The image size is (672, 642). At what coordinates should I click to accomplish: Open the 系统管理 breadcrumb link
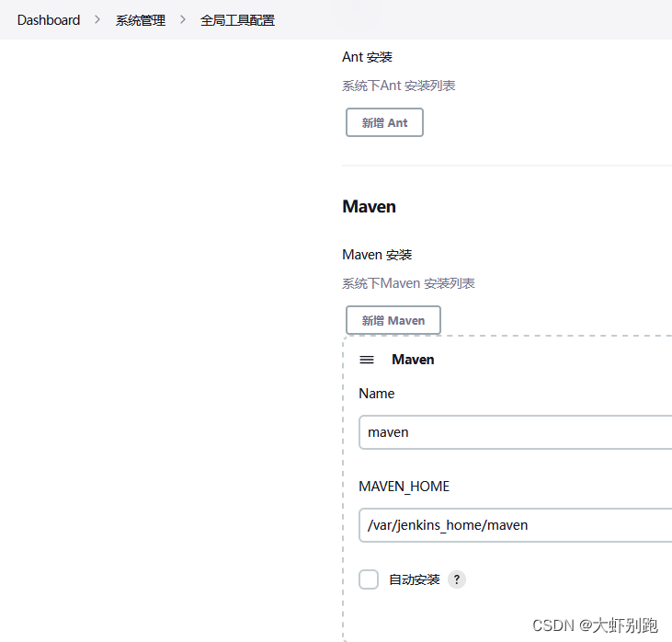(x=141, y=20)
